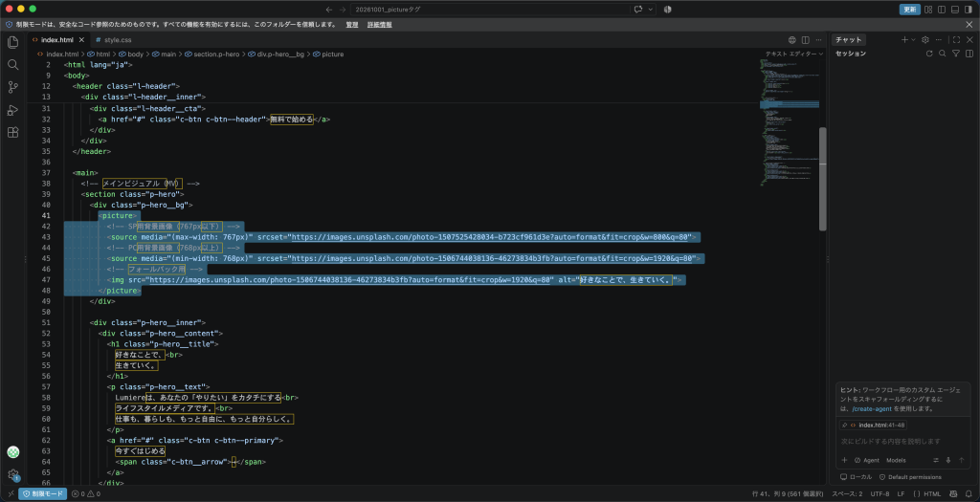Viewport: 980px width, 502px height.
Task: Click the 管理 link in restricted mode banner
Action: click(x=352, y=24)
